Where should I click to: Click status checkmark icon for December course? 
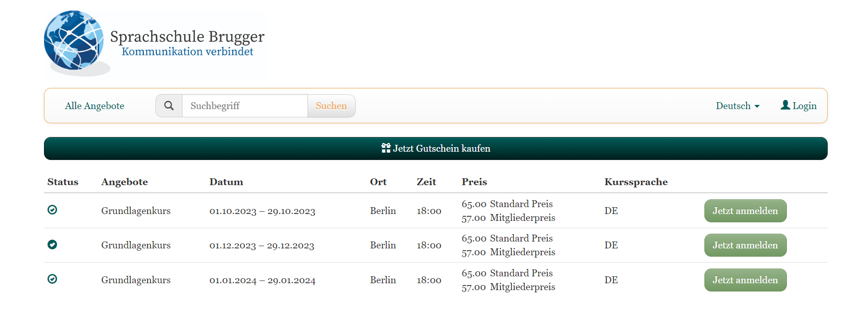point(52,245)
